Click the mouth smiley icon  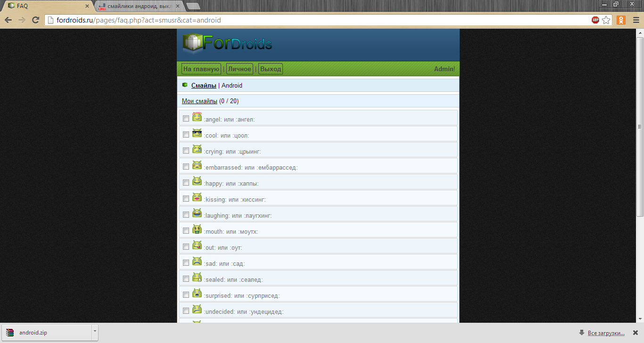pos(197,229)
